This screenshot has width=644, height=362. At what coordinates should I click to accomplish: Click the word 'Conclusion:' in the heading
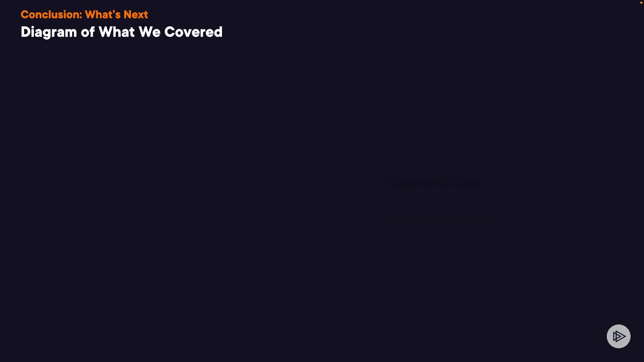(51, 14)
